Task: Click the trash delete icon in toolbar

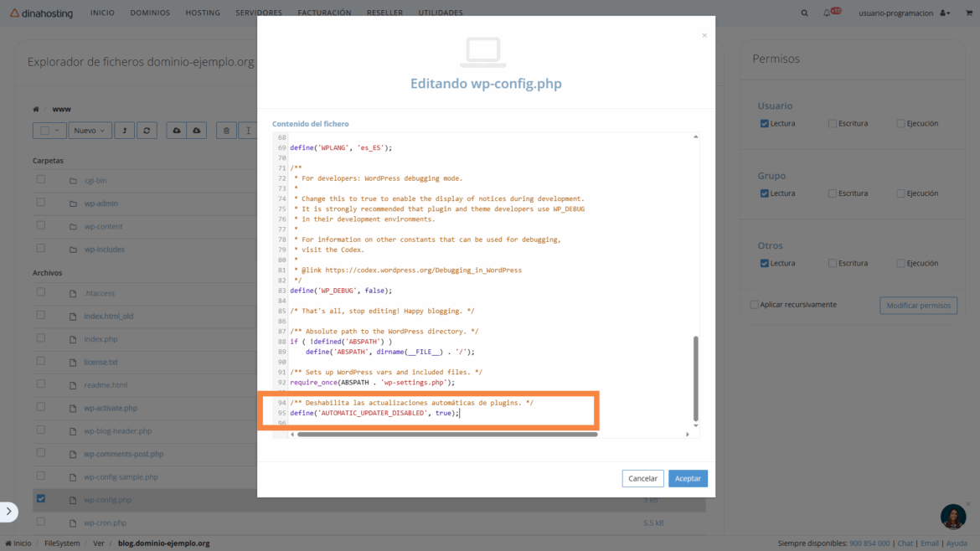Action: tap(226, 131)
